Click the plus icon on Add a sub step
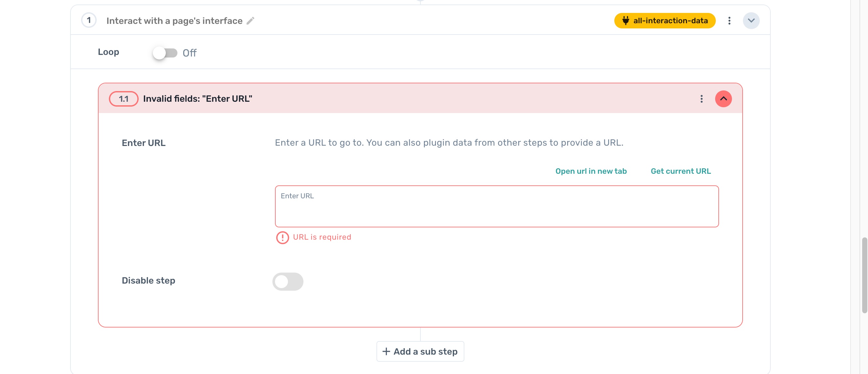Image resolution: width=868 pixels, height=374 pixels. [386, 351]
